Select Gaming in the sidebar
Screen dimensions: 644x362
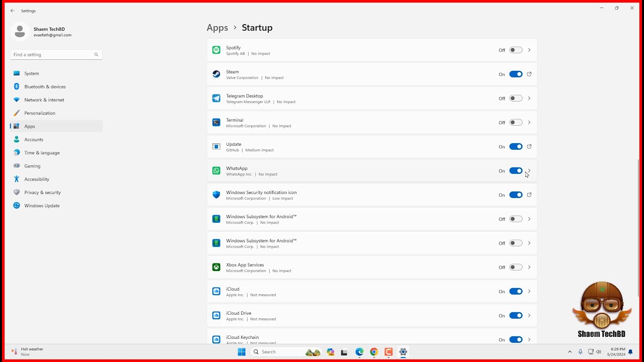(56, 166)
